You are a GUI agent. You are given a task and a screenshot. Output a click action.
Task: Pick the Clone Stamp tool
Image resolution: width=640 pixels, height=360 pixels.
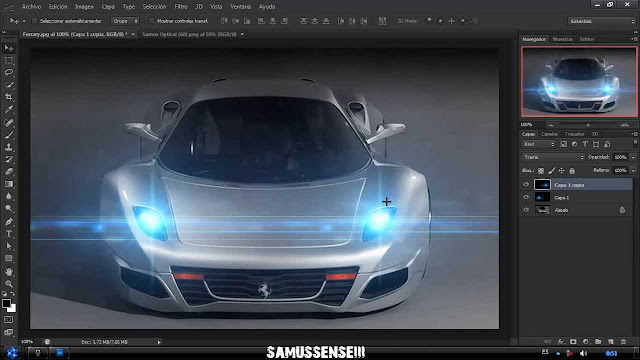pyautogui.click(x=9, y=147)
